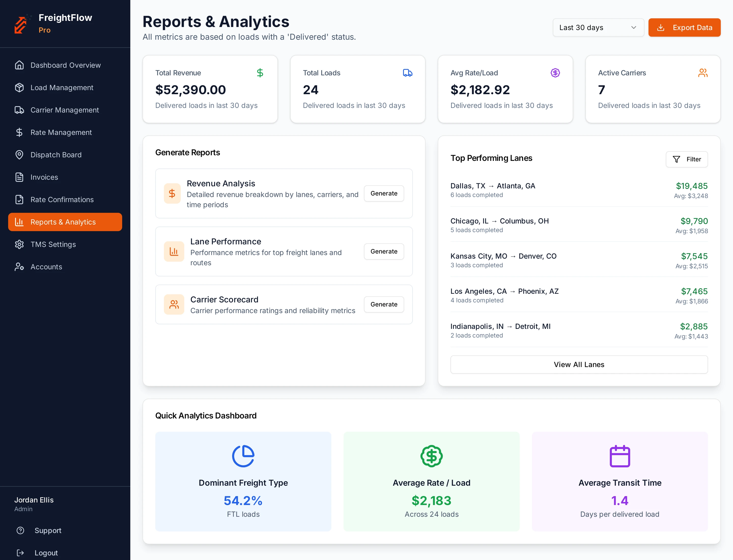Click the purple badge icon on Avg Rate/Load

tap(555, 73)
